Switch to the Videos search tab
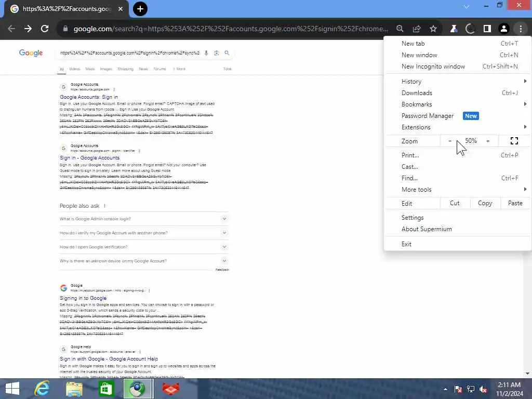Image resolution: width=532 pixels, height=399 pixels. (75, 69)
